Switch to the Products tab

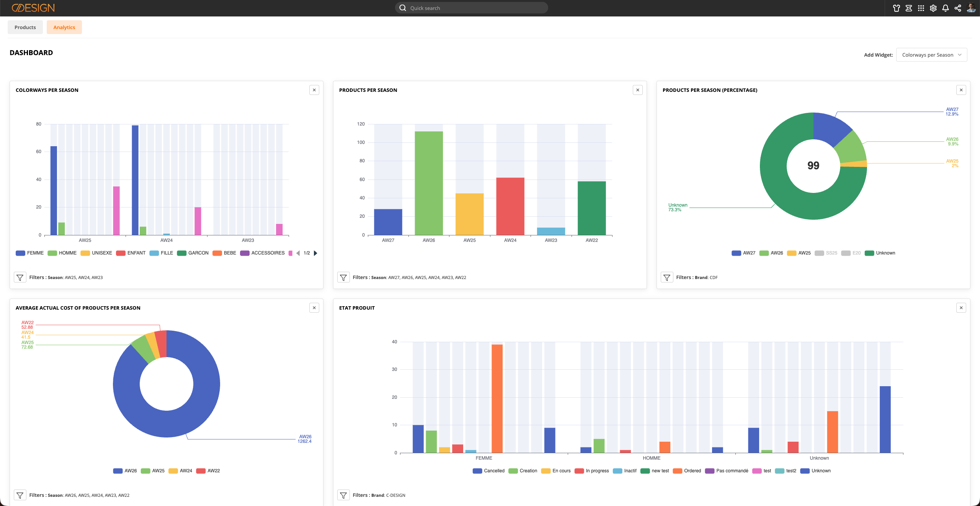click(25, 27)
